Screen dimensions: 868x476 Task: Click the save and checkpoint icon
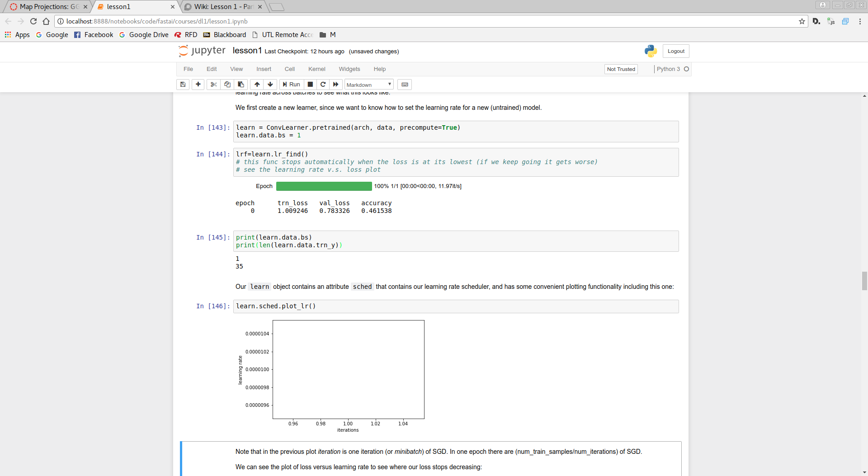(x=183, y=85)
